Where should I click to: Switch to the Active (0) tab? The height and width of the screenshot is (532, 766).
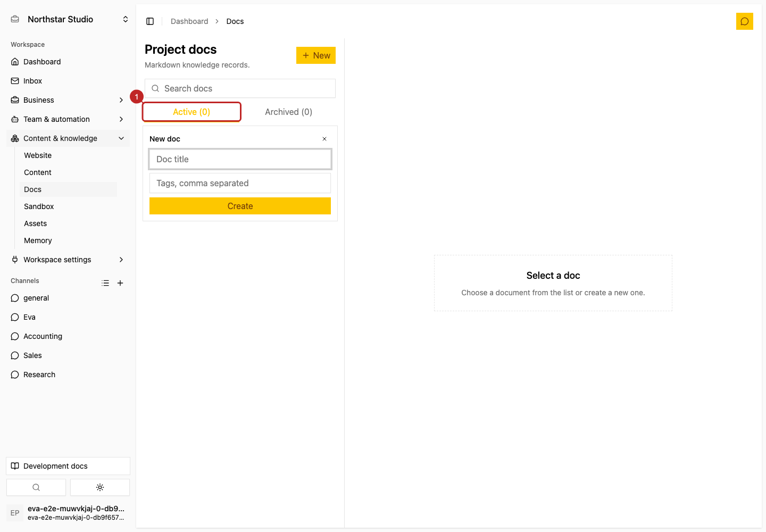click(x=191, y=112)
